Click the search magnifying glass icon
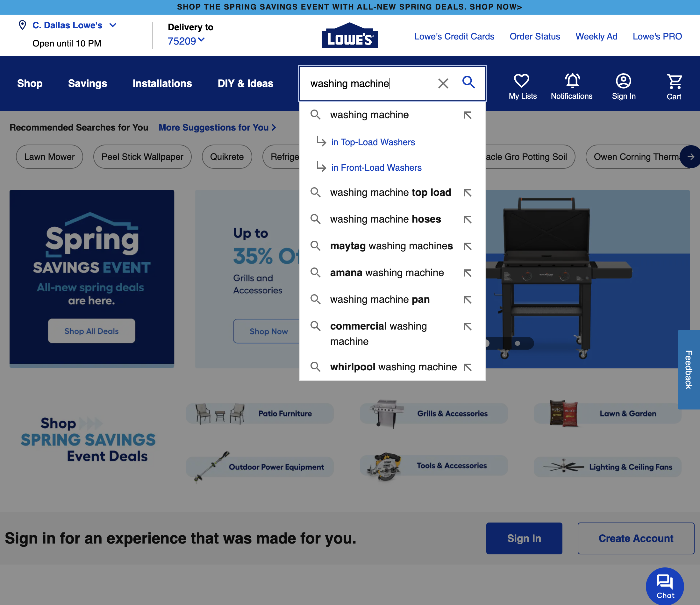The image size is (700, 605). [468, 82]
